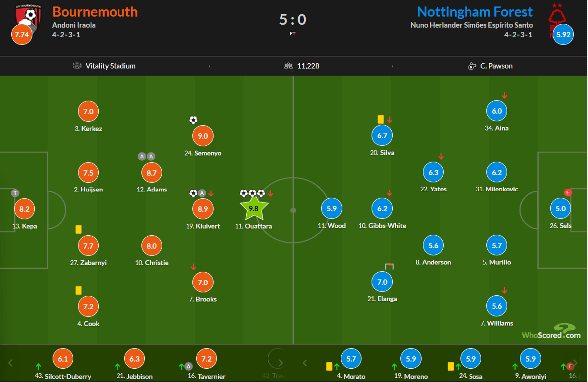Click the red error icon on Sels
This screenshot has height=382, width=588.
click(x=567, y=193)
